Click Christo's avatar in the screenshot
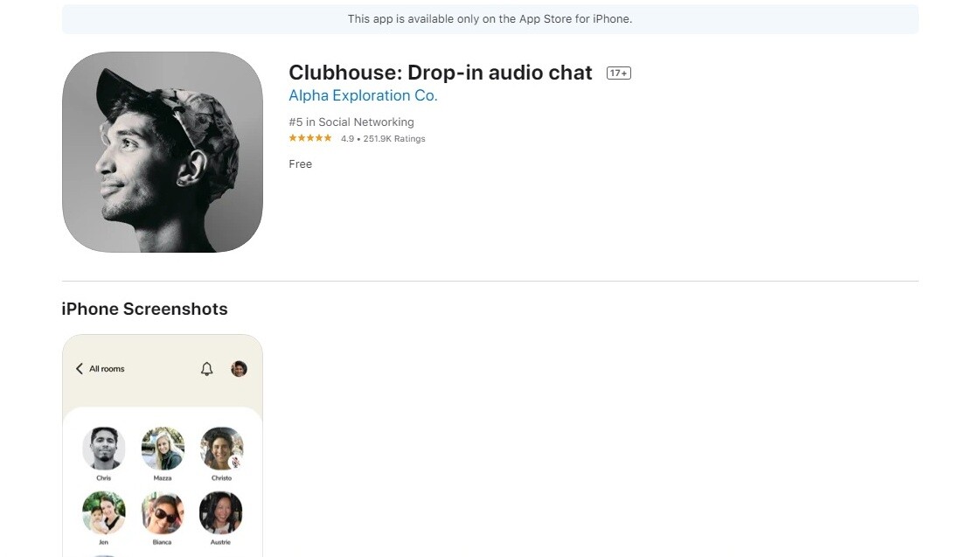980x557 pixels. [x=221, y=449]
